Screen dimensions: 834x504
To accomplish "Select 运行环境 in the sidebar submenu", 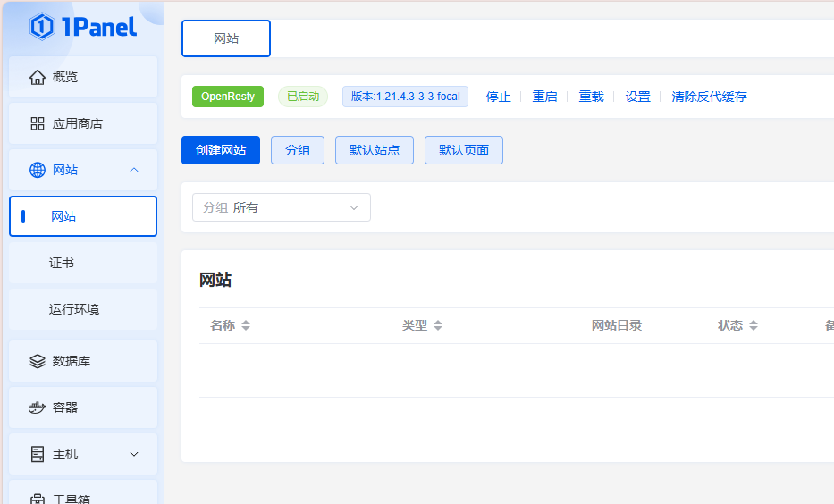I will 74,309.
